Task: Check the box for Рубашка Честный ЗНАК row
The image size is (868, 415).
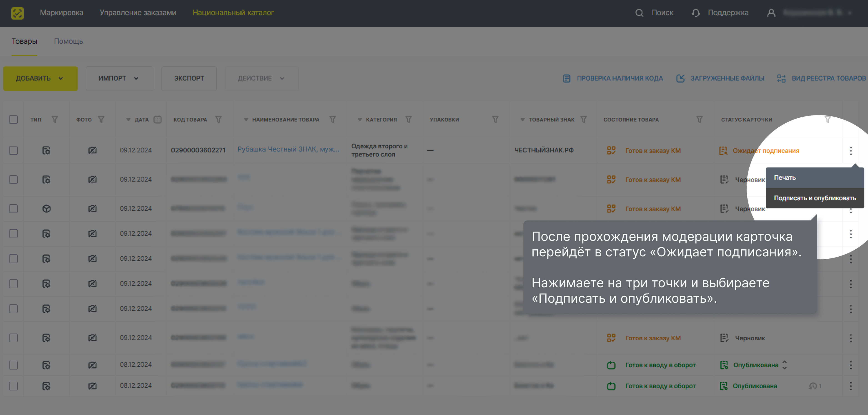Action: pyautogui.click(x=13, y=150)
